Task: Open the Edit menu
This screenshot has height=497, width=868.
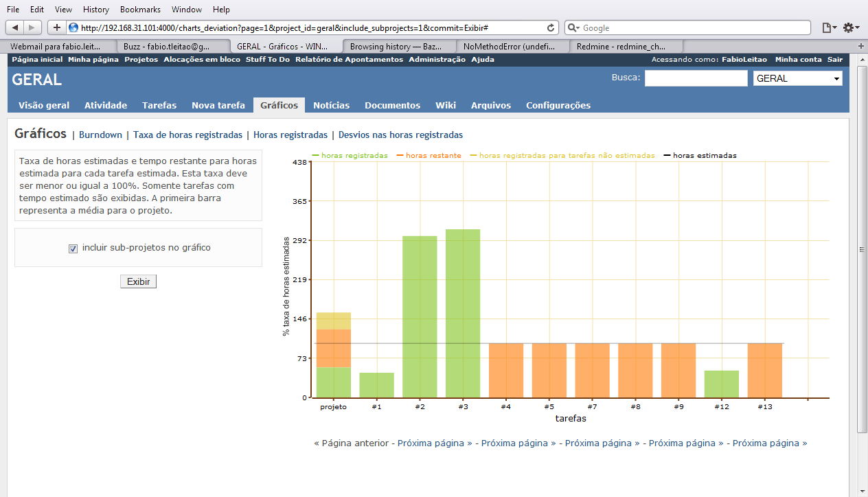Action: (x=37, y=10)
